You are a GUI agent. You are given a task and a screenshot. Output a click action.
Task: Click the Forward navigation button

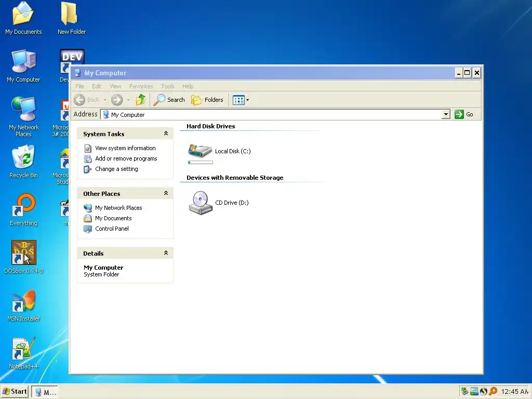(117, 100)
